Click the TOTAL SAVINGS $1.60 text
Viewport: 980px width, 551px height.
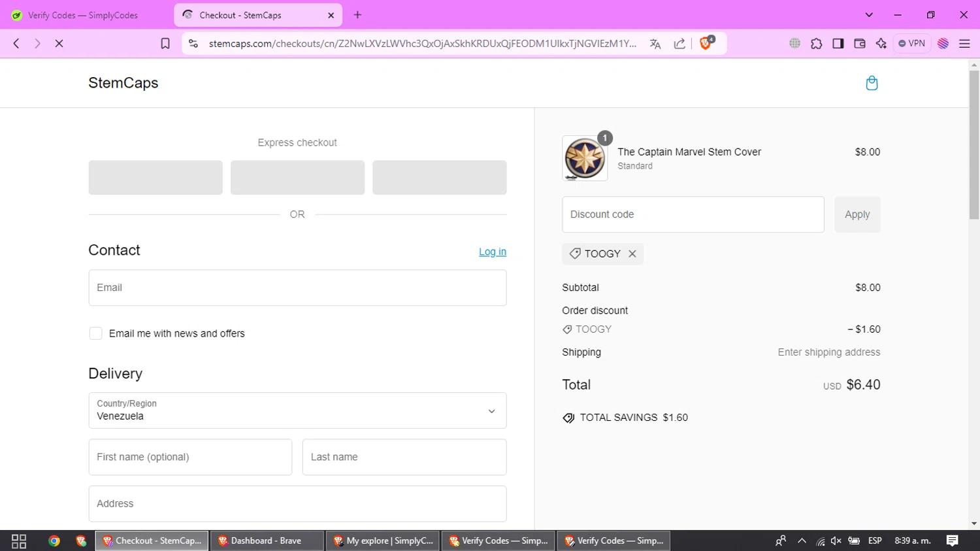pos(634,418)
